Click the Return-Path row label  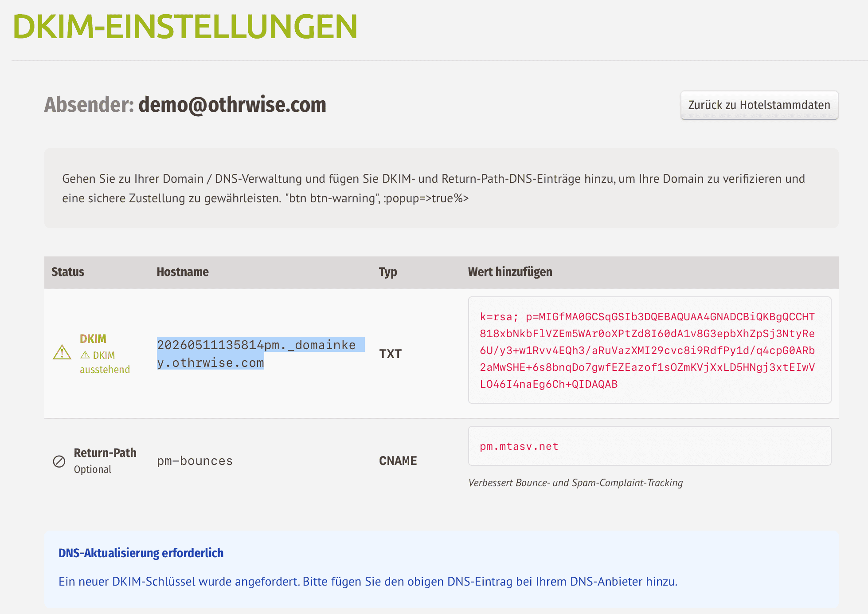(105, 453)
